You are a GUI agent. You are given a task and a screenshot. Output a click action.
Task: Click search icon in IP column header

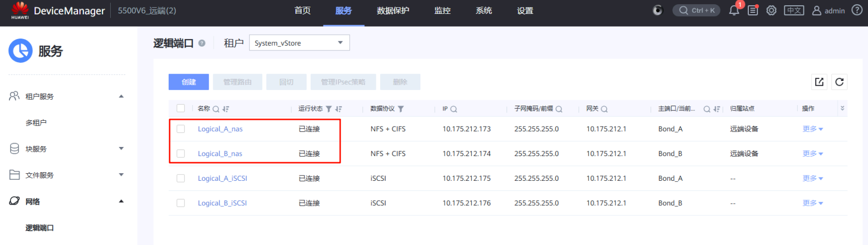(454, 109)
